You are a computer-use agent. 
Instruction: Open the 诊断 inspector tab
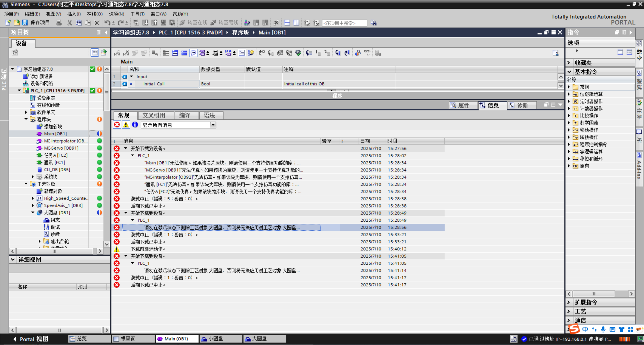[x=522, y=106]
